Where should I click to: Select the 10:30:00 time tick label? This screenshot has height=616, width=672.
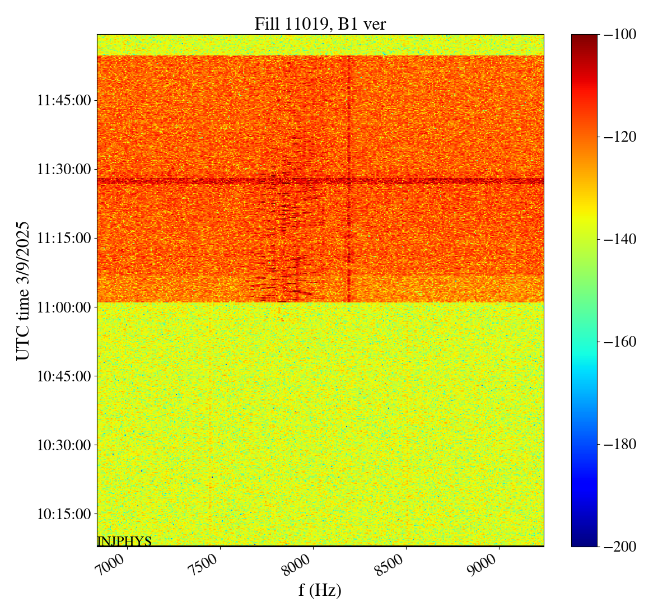(x=63, y=445)
